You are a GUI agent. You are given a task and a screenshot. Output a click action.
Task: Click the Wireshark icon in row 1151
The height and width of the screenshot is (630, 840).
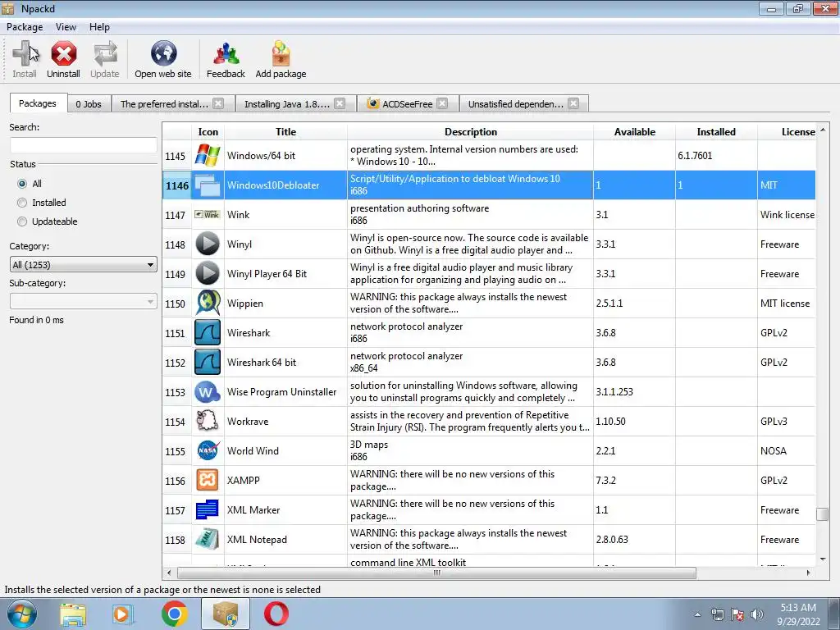208,333
